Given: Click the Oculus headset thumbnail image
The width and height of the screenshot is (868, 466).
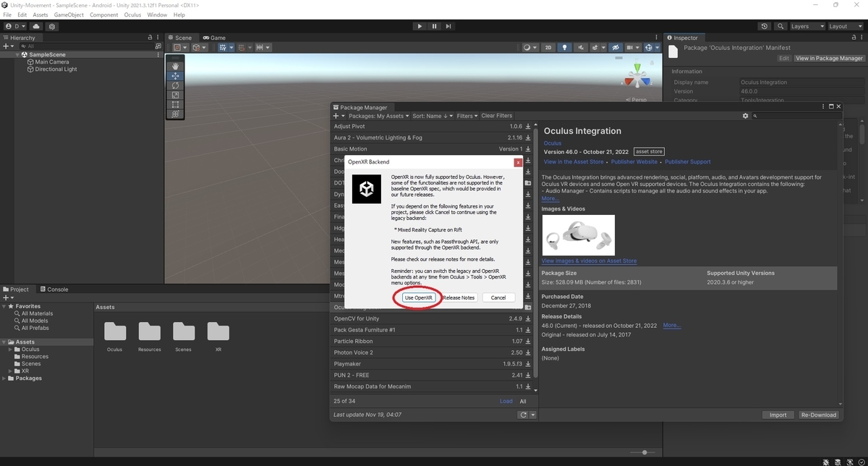Looking at the screenshot, I should 579,234.
